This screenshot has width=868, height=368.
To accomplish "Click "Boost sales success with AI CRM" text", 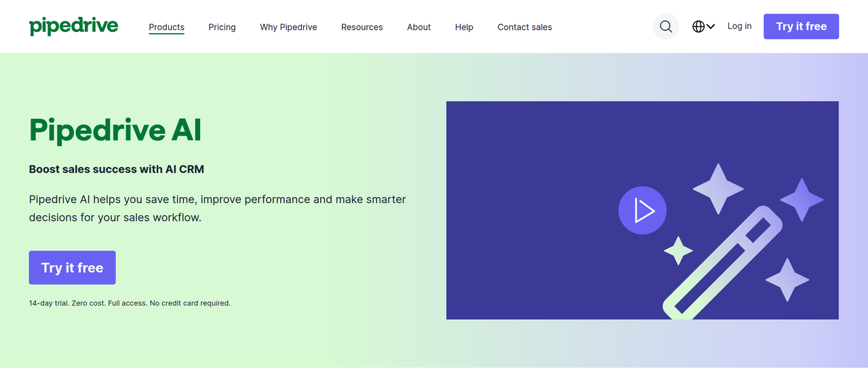I will [117, 169].
